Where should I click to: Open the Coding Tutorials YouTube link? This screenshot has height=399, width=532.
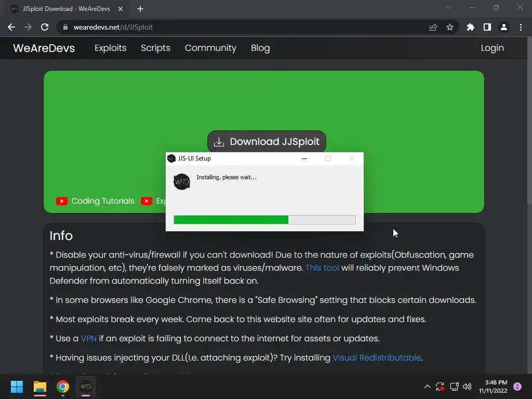click(103, 201)
